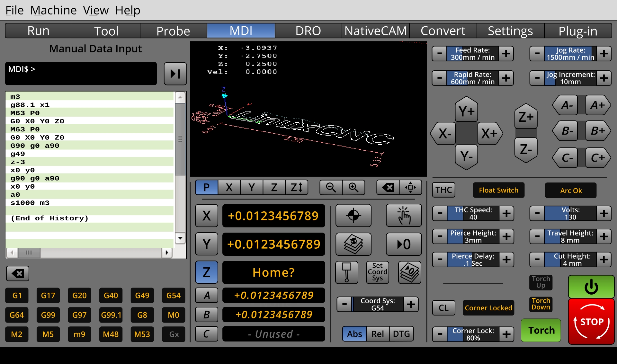
Task: Click the tool probe spindle icon
Action: pyautogui.click(x=347, y=272)
